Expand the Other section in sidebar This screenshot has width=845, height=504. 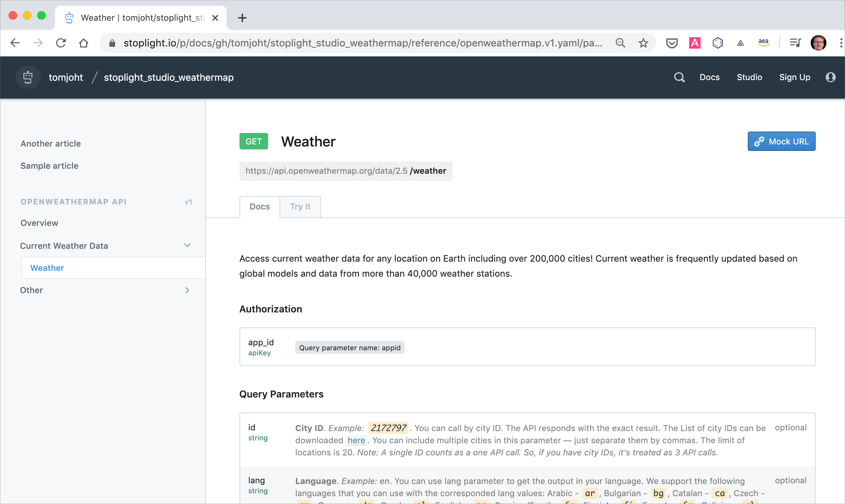pyautogui.click(x=188, y=290)
